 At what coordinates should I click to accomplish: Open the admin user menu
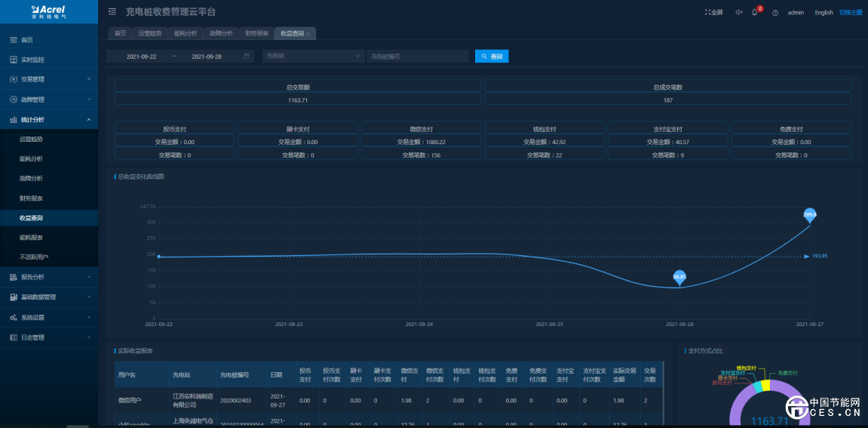point(796,12)
